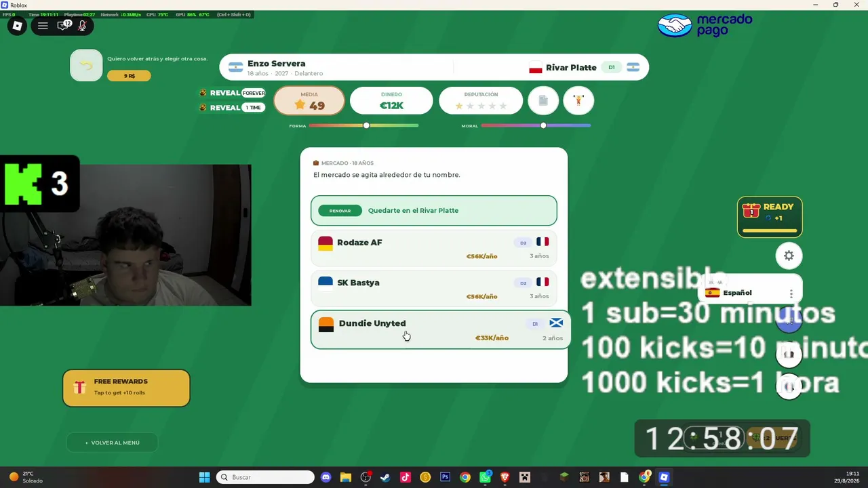Click the France flag on Rodaze AF
This screenshot has height=488, width=868.
542,242
